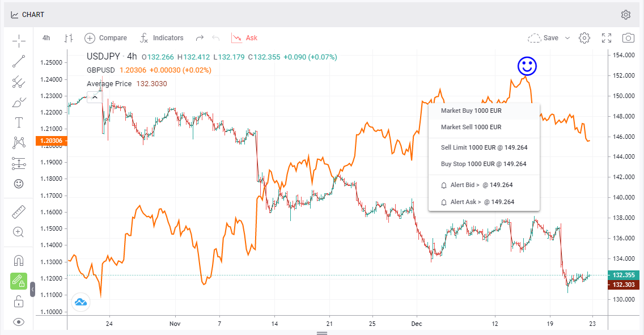Collapse the chart legend chevron
Viewport: 644px width, 335px height.
pyautogui.click(x=95, y=97)
